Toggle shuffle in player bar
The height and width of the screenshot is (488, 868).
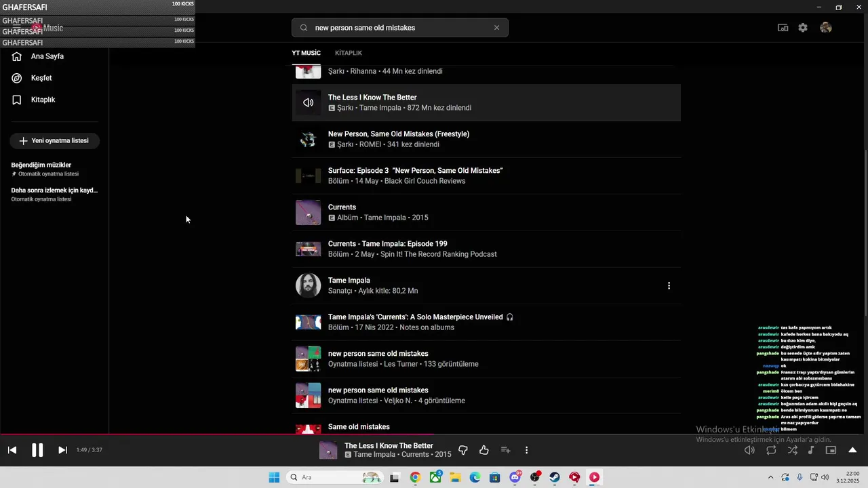click(793, 450)
